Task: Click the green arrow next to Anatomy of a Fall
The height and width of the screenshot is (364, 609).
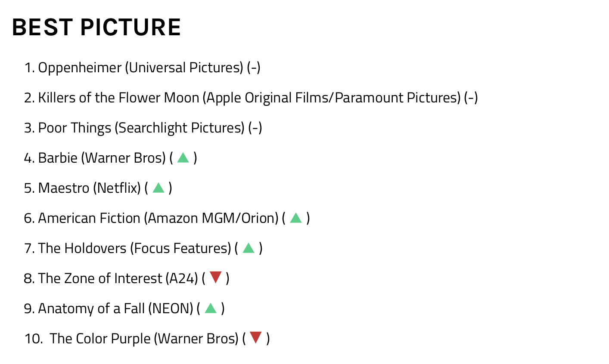Action: tap(211, 308)
